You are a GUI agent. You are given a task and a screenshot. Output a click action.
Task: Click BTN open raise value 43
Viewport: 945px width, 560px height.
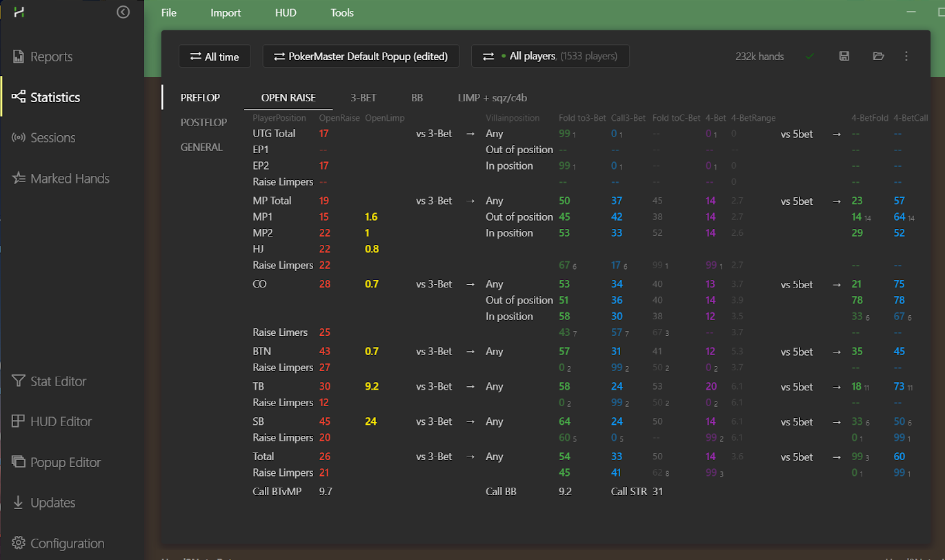point(325,352)
